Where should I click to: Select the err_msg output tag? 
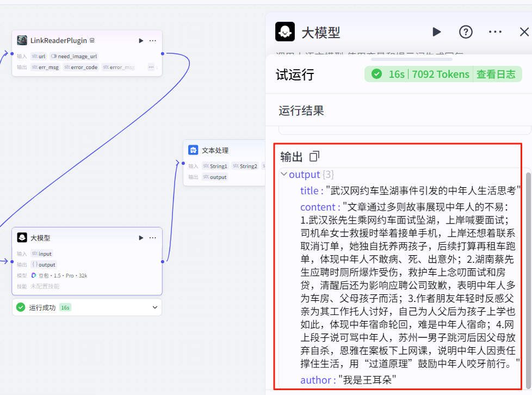click(46, 67)
